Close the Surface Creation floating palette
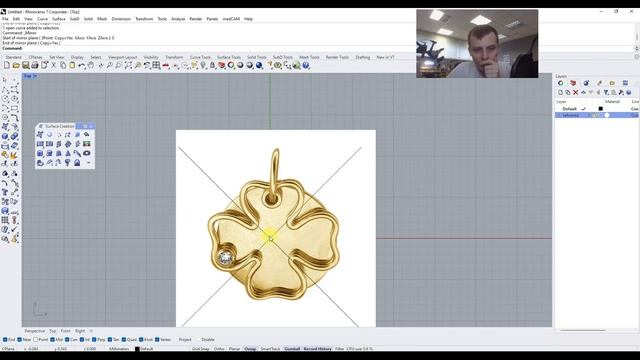 [x=91, y=126]
